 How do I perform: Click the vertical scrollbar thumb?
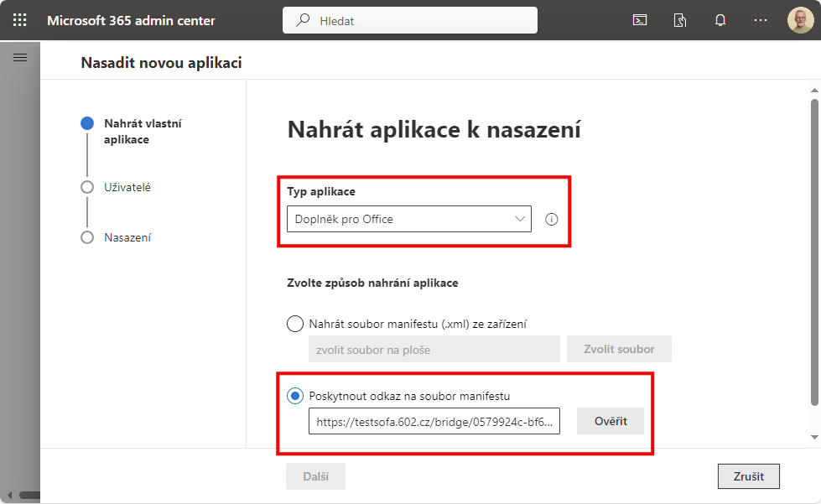pyautogui.click(x=814, y=252)
